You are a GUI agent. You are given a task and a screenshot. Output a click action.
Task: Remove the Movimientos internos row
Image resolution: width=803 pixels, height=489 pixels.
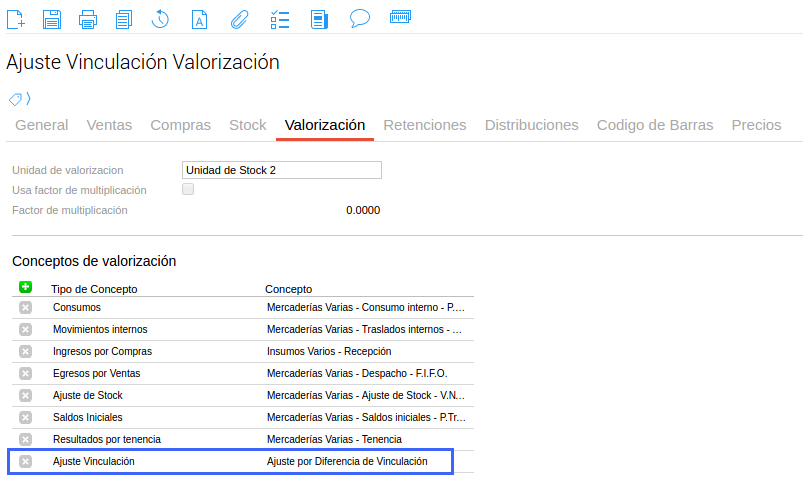pos(25,329)
